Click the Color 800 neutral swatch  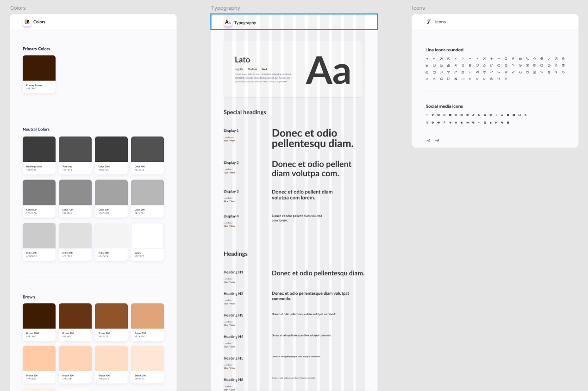39,192
